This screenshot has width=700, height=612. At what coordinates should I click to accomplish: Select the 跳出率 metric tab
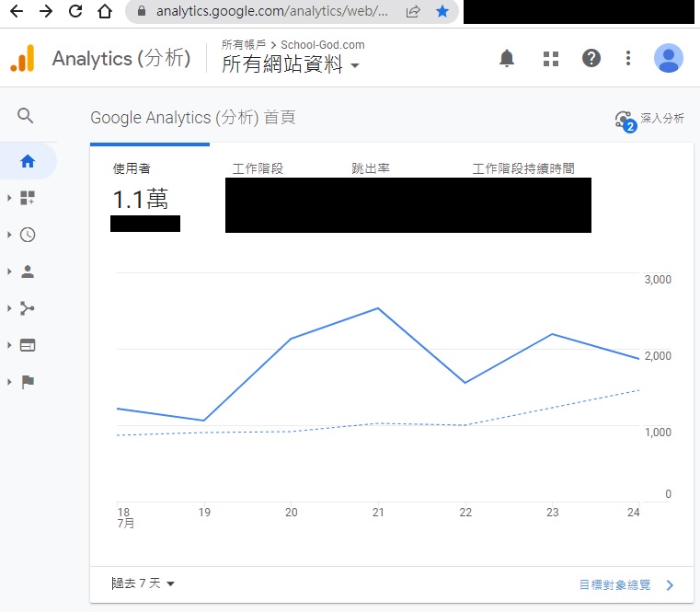pyautogui.click(x=371, y=168)
